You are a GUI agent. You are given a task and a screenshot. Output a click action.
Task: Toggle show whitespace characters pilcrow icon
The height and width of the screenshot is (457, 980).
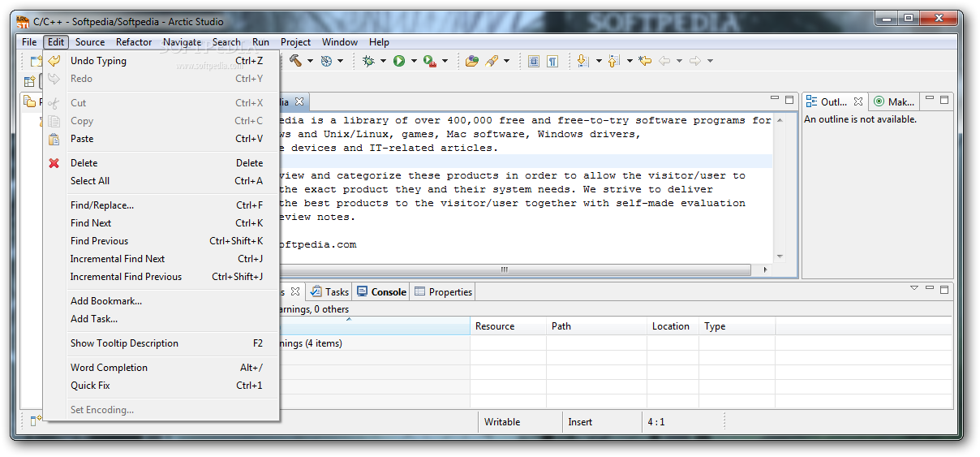pos(552,61)
